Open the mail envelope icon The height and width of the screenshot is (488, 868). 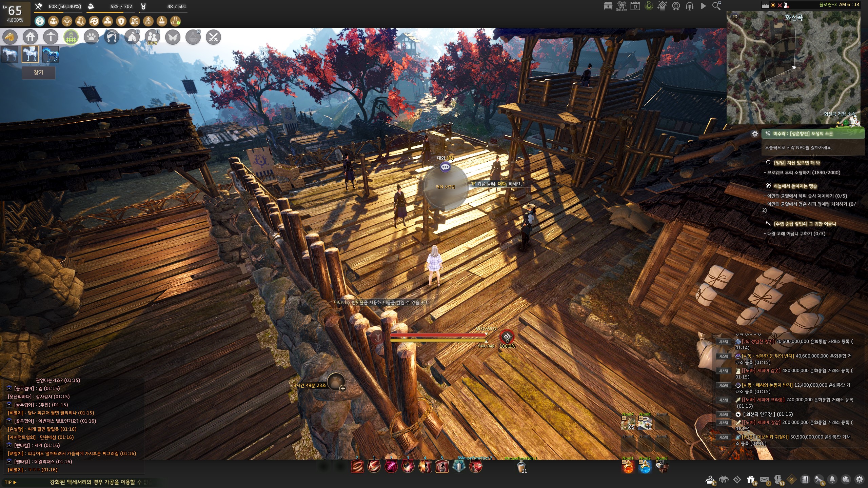click(764, 480)
